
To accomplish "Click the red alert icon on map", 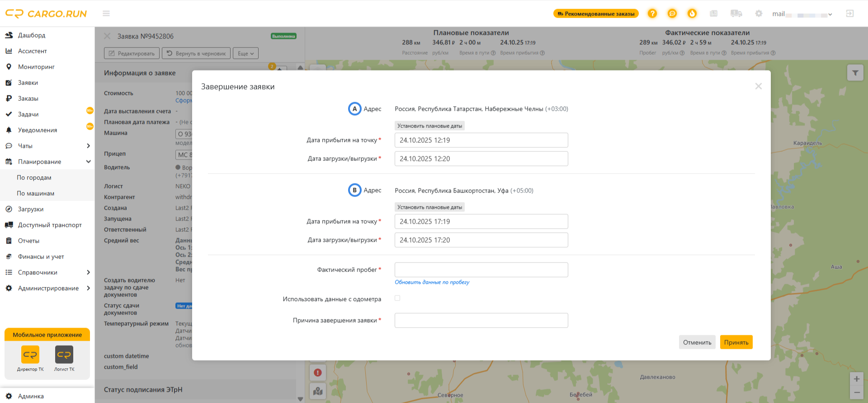I will click(x=318, y=373).
